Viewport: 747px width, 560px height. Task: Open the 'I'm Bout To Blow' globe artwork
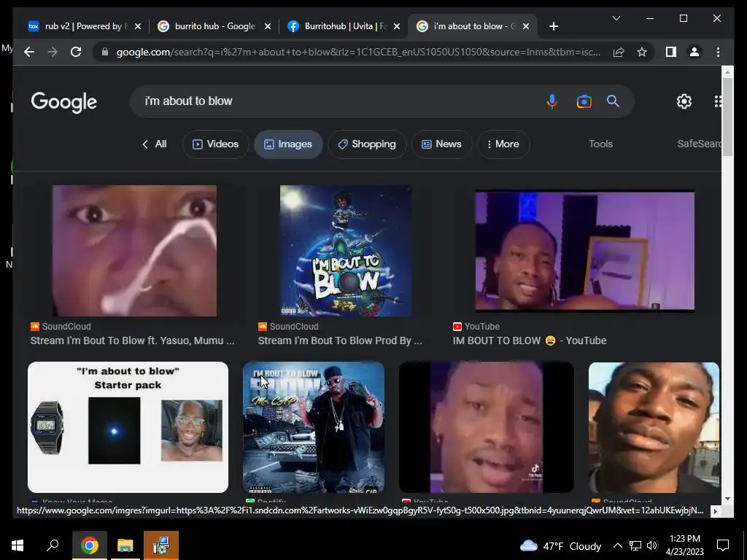pyautogui.click(x=346, y=251)
